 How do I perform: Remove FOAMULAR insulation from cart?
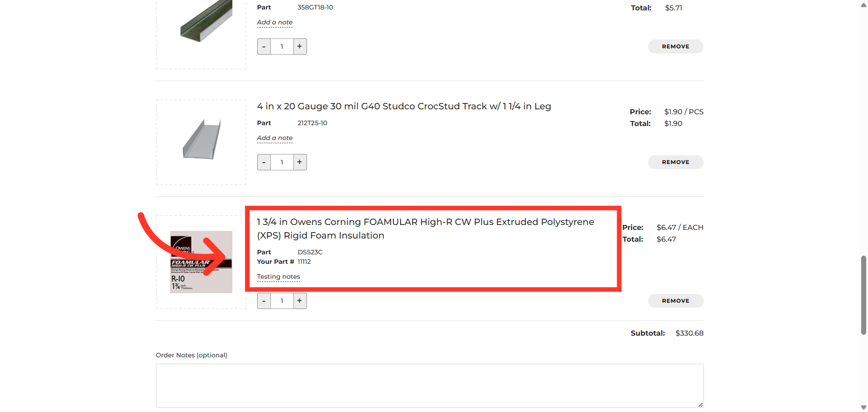click(x=675, y=301)
